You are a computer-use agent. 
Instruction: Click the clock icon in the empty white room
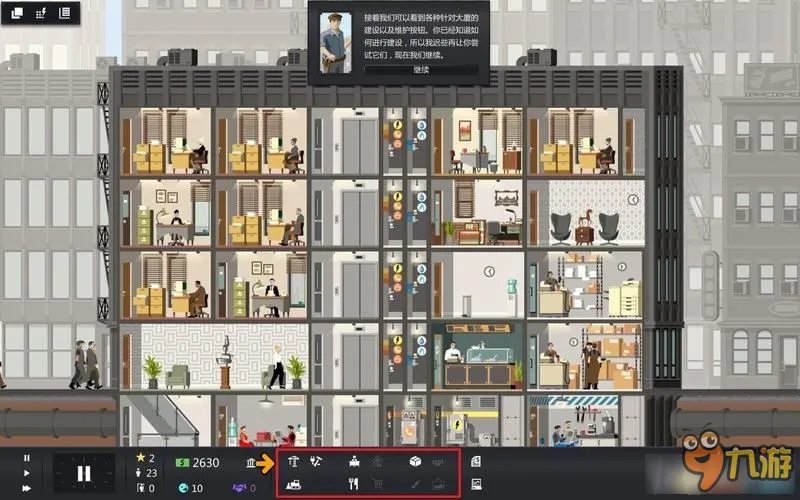489,272
